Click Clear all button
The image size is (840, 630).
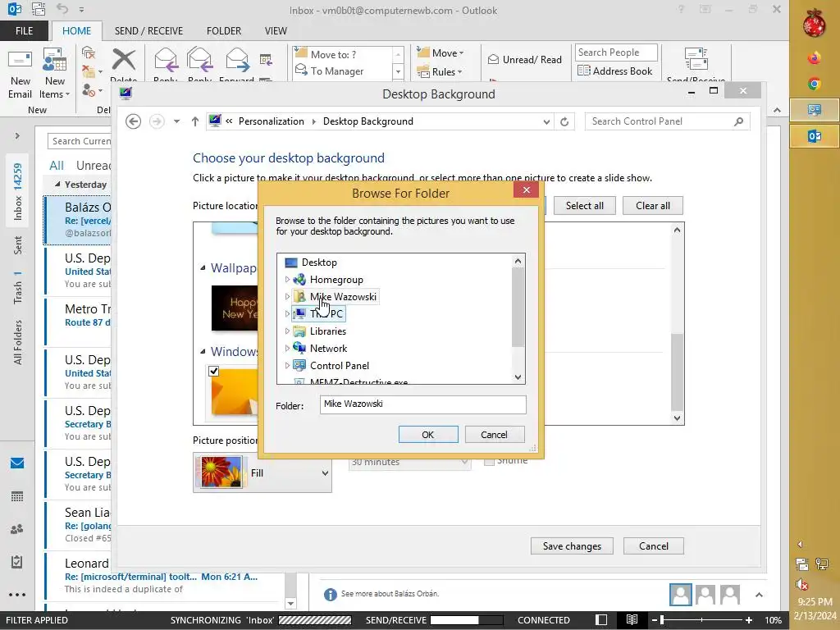[x=652, y=206]
